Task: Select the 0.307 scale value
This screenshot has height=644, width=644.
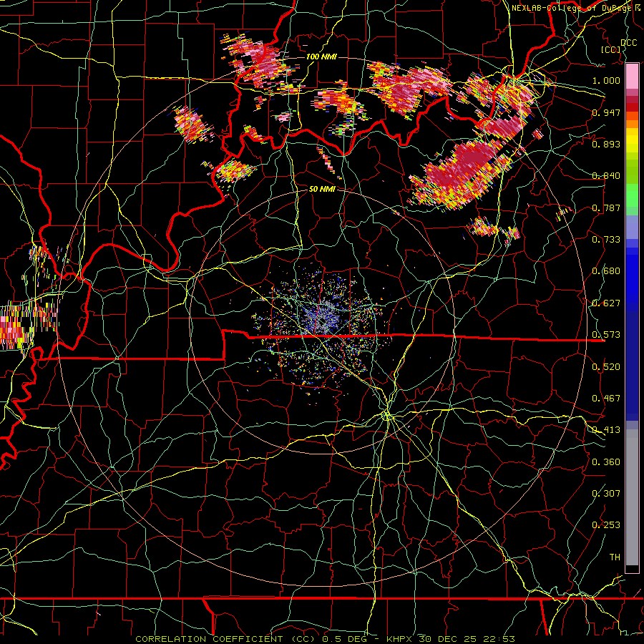Action: tap(606, 494)
